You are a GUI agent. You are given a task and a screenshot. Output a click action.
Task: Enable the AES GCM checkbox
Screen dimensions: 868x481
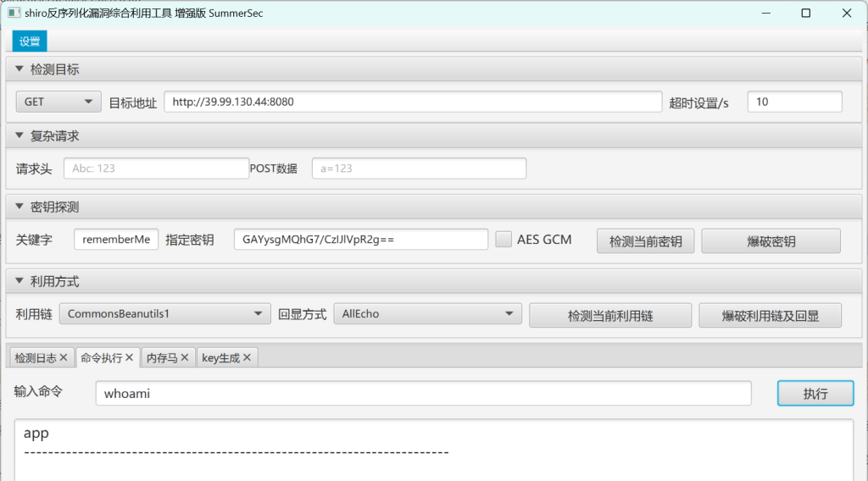(x=504, y=240)
